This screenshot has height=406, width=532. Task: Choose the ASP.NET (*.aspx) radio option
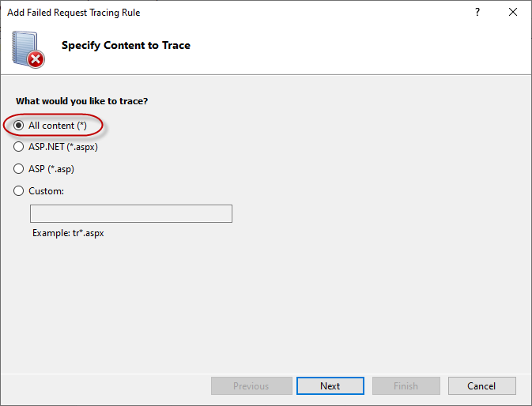[x=19, y=147]
